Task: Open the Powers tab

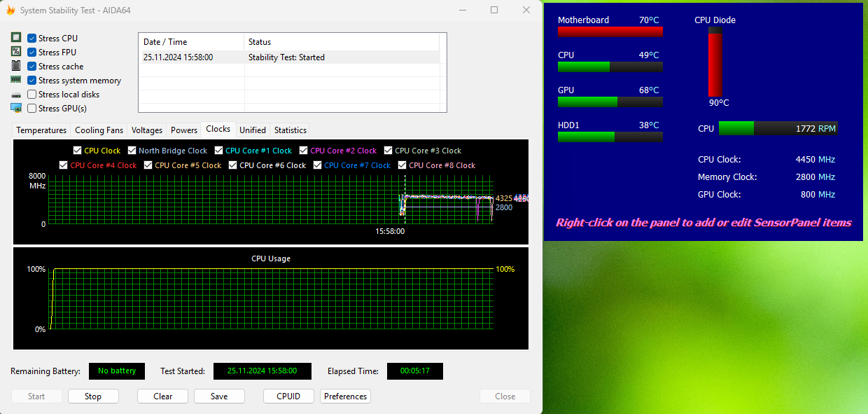Action: pyautogui.click(x=184, y=130)
